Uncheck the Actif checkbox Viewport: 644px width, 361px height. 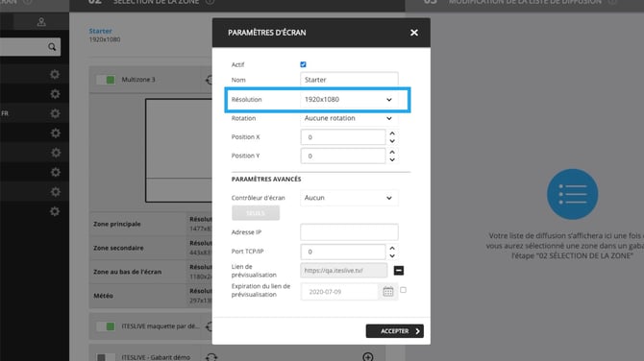coord(303,64)
